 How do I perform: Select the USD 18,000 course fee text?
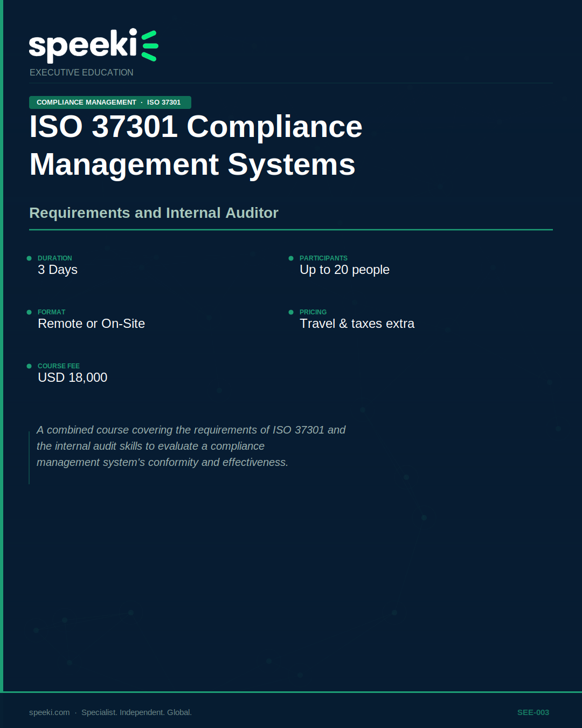72,377
